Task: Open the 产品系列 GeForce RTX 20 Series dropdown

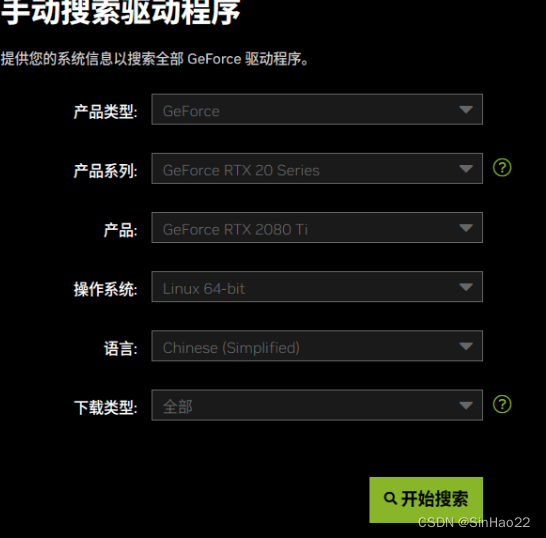Action: point(317,169)
